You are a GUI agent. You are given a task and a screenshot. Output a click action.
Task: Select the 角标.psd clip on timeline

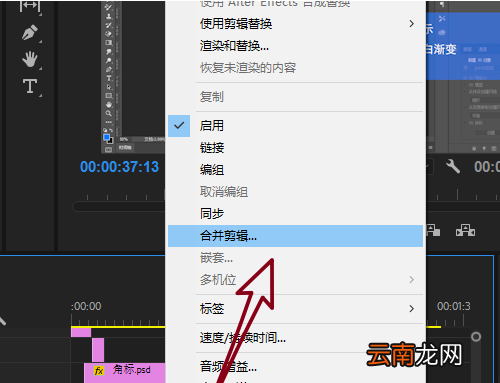[125, 373]
